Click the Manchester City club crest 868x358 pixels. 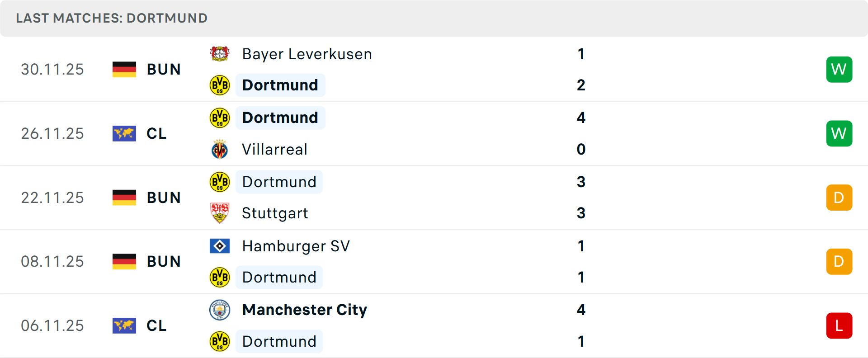220,310
